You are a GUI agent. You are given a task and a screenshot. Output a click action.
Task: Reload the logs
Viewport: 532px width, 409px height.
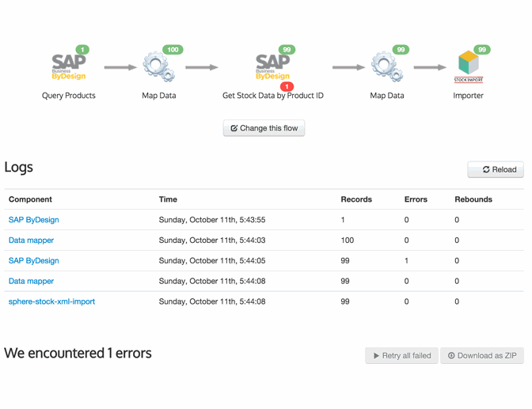pyautogui.click(x=496, y=169)
